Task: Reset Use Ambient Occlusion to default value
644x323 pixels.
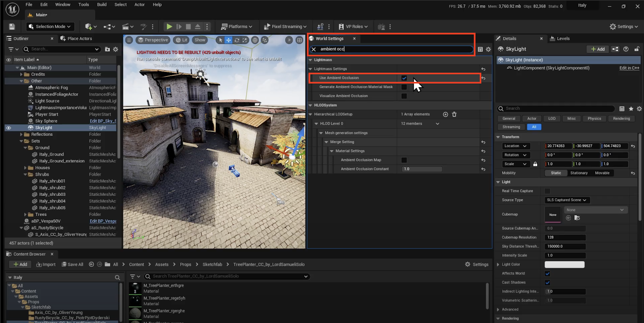Action: pos(483,78)
